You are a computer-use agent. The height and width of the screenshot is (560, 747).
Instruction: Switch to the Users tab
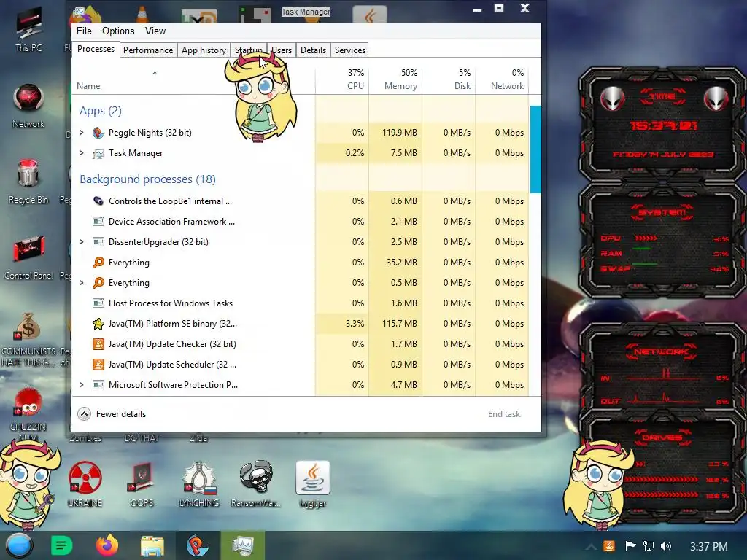coord(282,50)
